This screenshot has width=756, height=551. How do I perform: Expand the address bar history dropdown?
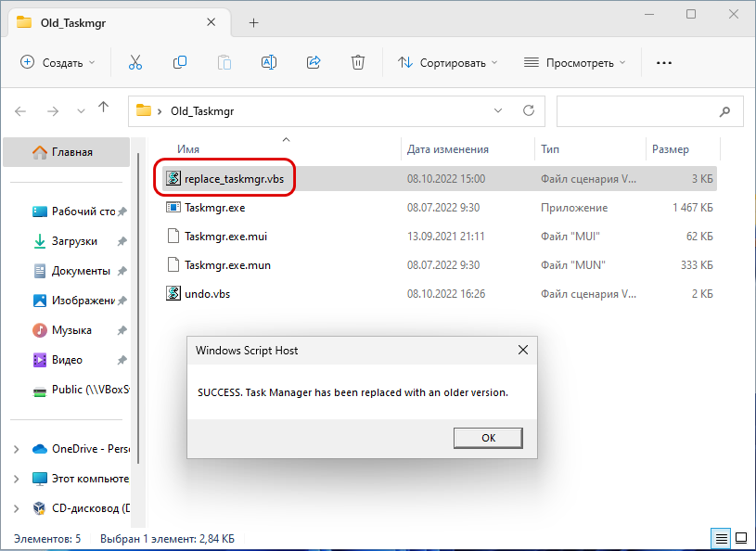[498, 111]
